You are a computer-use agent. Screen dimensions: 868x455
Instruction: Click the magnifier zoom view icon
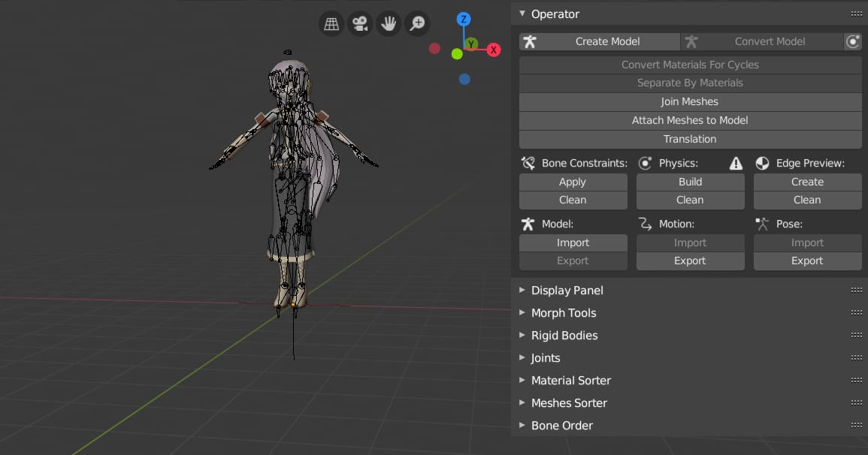pos(417,24)
